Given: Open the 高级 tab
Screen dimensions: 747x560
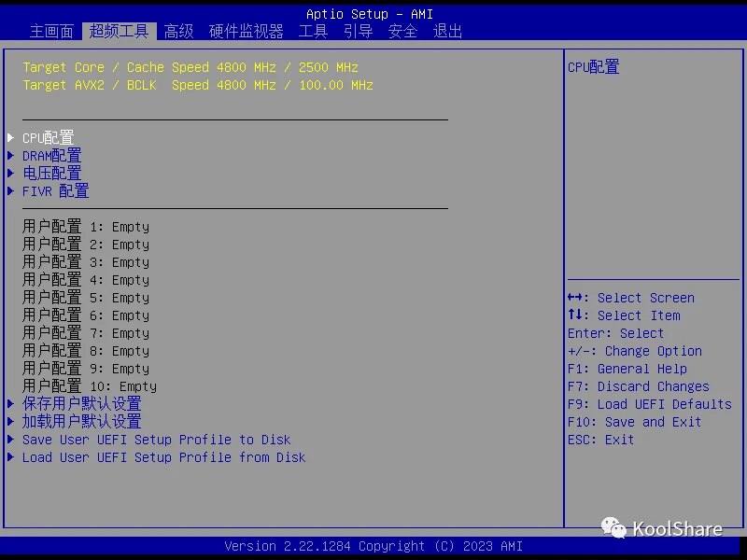Looking at the screenshot, I should [x=178, y=32].
